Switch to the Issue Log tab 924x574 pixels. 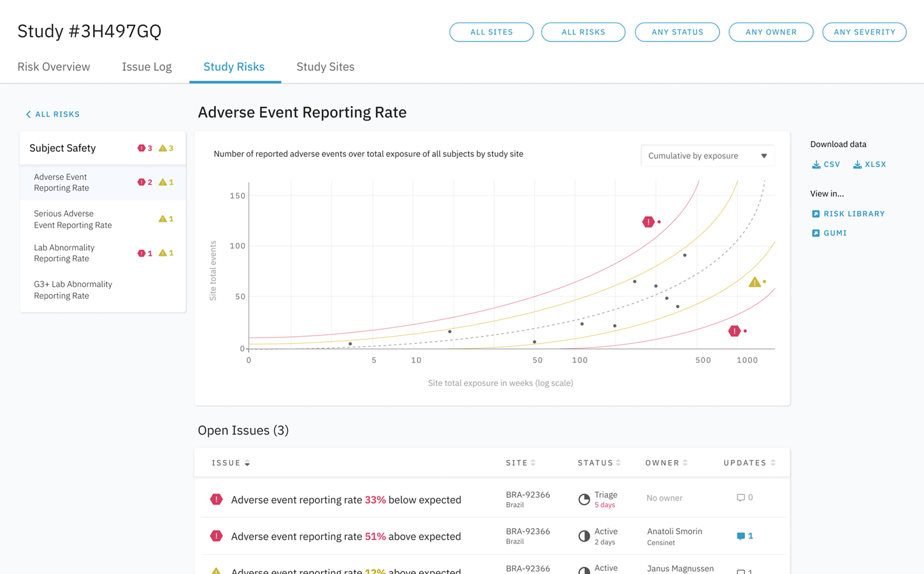click(x=147, y=67)
